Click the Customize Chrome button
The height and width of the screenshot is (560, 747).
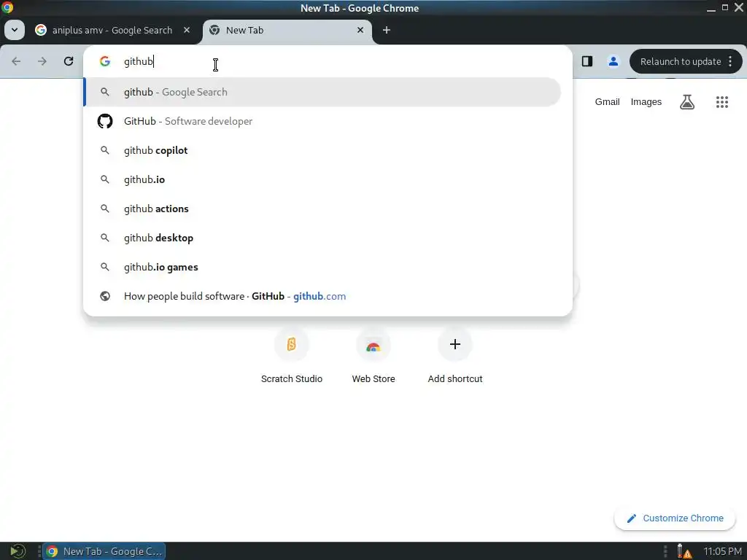pos(675,518)
